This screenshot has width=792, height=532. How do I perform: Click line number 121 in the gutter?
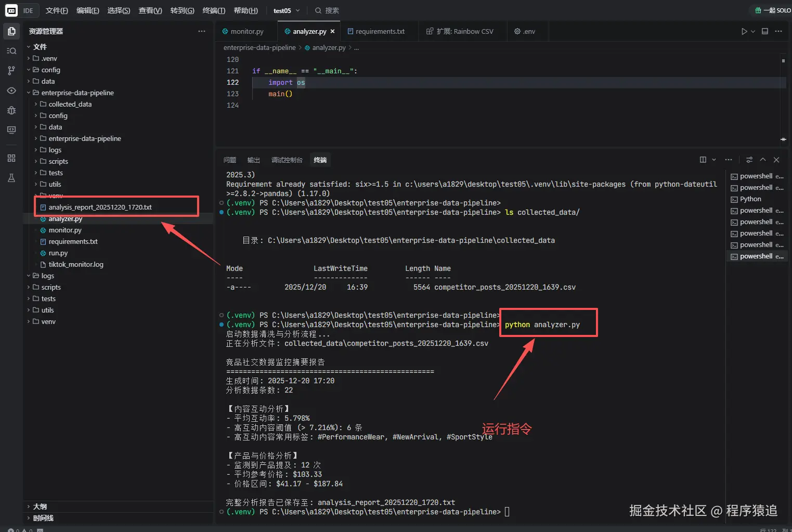pyautogui.click(x=232, y=71)
